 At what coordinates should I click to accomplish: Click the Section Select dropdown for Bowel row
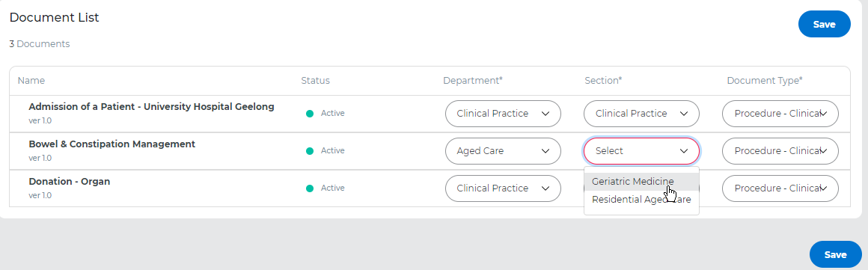coord(641,151)
